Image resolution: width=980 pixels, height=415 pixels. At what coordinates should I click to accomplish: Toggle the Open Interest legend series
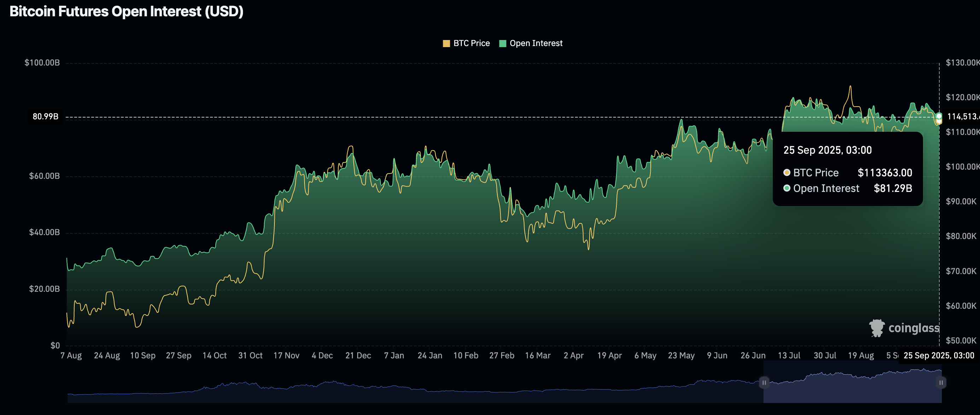pos(536,44)
